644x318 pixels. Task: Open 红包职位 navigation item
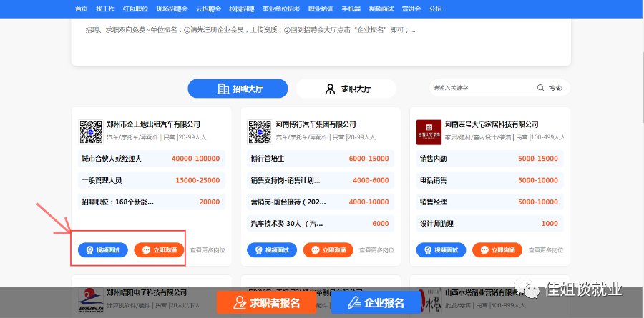coord(135,9)
